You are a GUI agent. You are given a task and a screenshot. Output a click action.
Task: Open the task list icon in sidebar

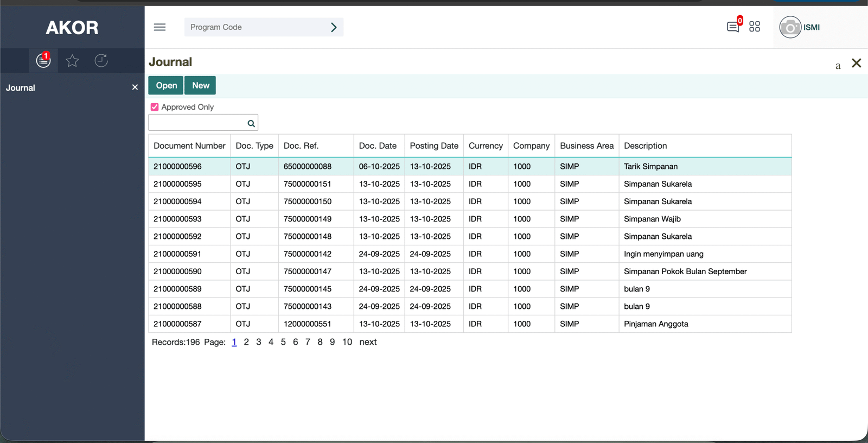(x=43, y=60)
